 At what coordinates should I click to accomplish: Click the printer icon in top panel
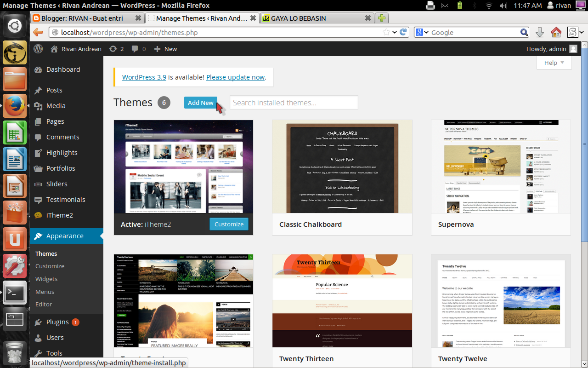tap(430, 6)
